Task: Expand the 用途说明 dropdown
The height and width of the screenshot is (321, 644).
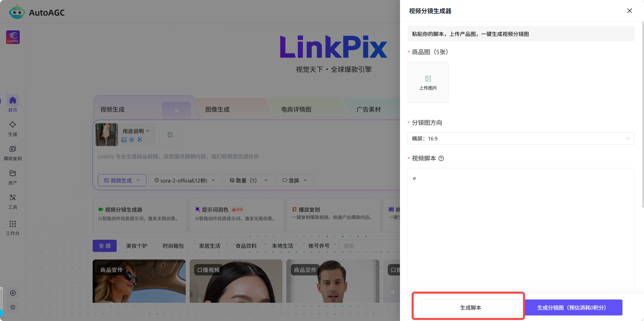Action: click(x=136, y=131)
